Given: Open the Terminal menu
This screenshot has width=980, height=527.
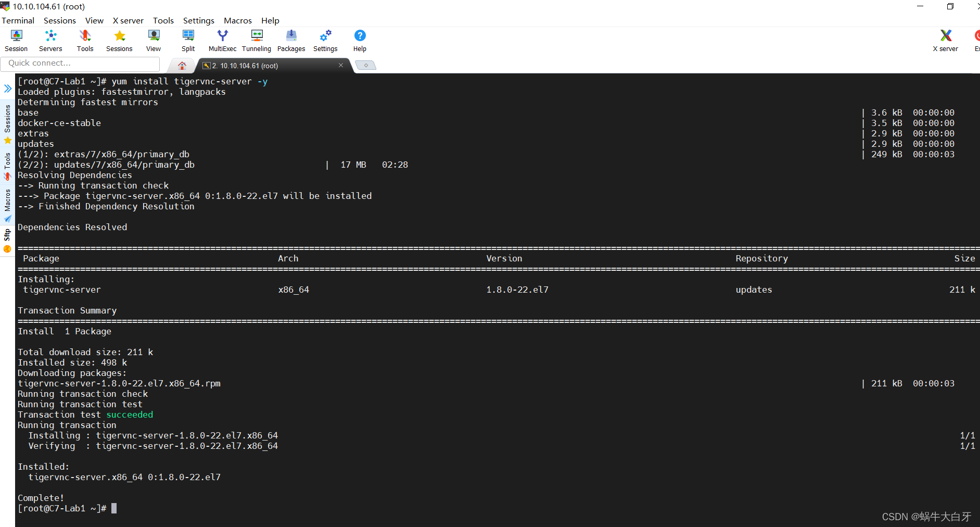Looking at the screenshot, I should click(18, 20).
